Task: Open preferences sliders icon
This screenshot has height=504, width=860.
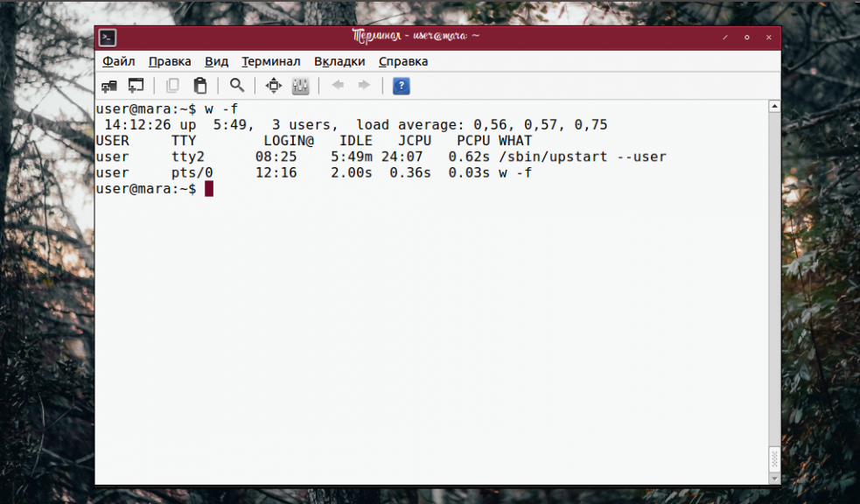Action: point(300,86)
